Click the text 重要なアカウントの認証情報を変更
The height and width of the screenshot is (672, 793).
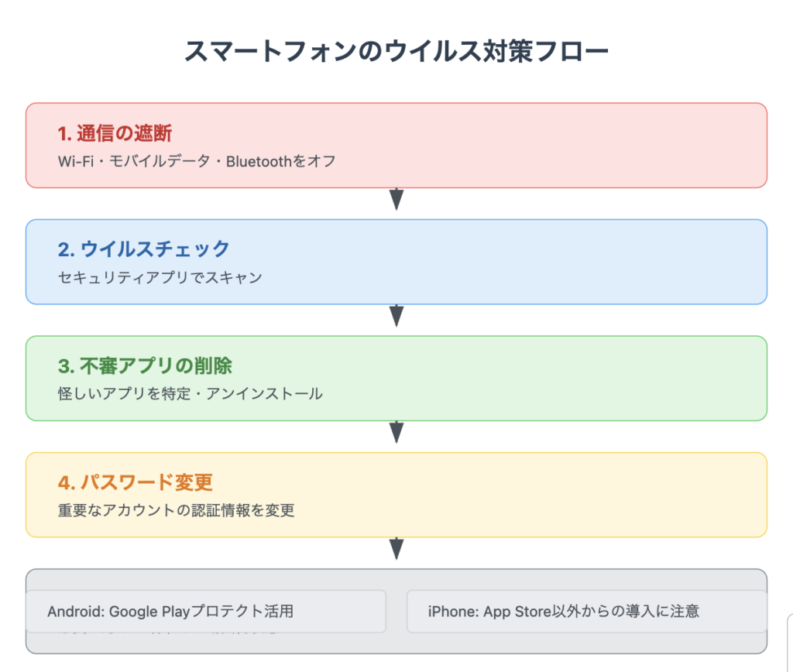[x=176, y=510]
